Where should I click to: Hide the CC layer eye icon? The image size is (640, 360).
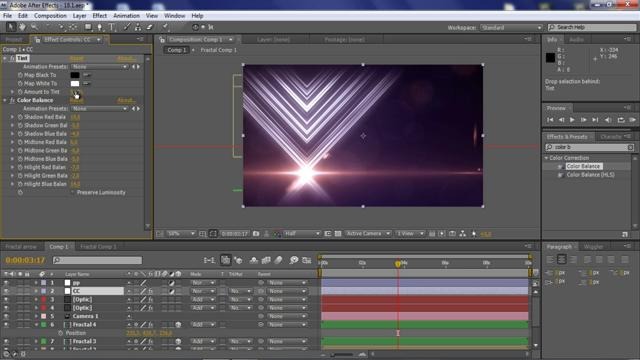pos(6,291)
